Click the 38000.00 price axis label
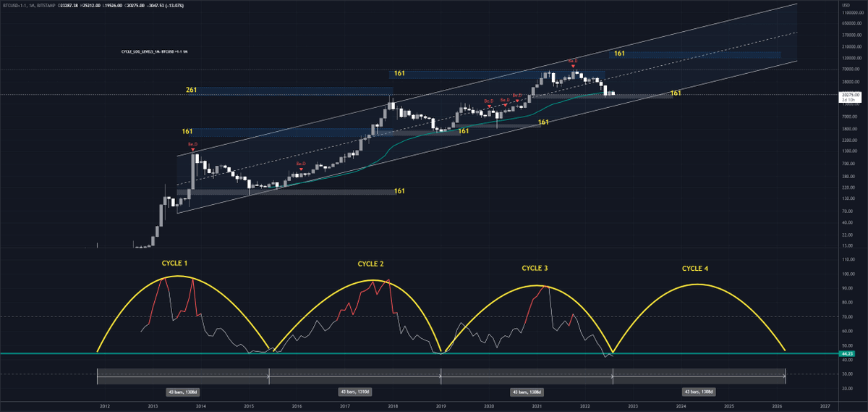868x412 pixels. pos(849,81)
